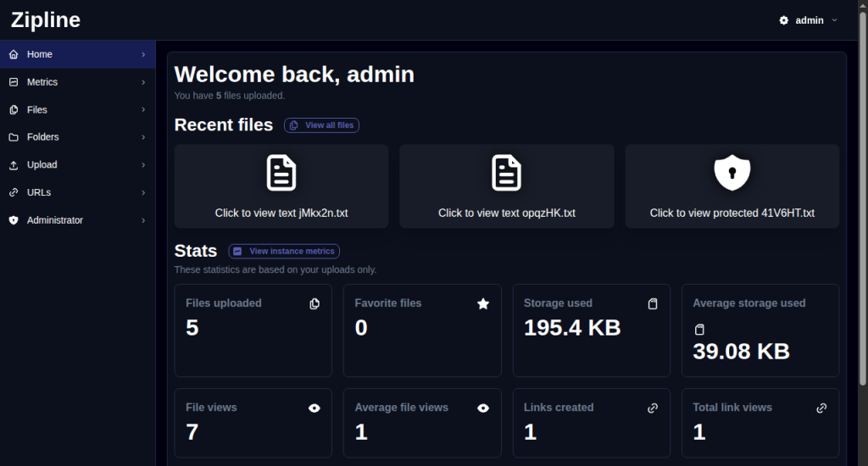The width and height of the screenshot is (868, 466).
Task: Click the SD card icon in Storage used card
Action: (653, 304)
